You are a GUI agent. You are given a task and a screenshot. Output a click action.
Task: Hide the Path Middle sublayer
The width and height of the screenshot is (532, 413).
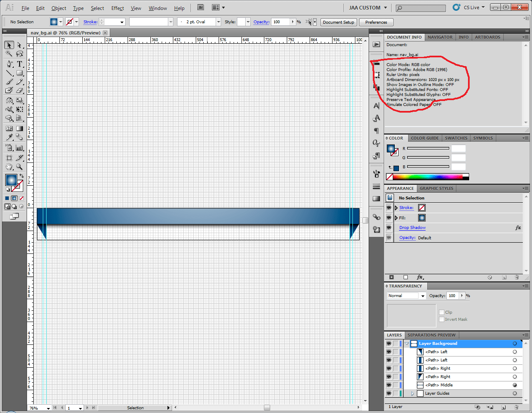pos(389,385)
